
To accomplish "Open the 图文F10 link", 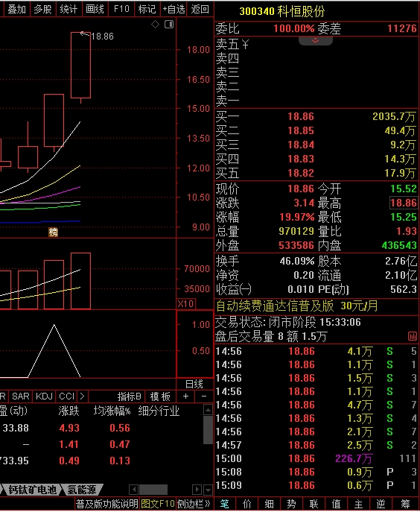I will tap(158, 504).
